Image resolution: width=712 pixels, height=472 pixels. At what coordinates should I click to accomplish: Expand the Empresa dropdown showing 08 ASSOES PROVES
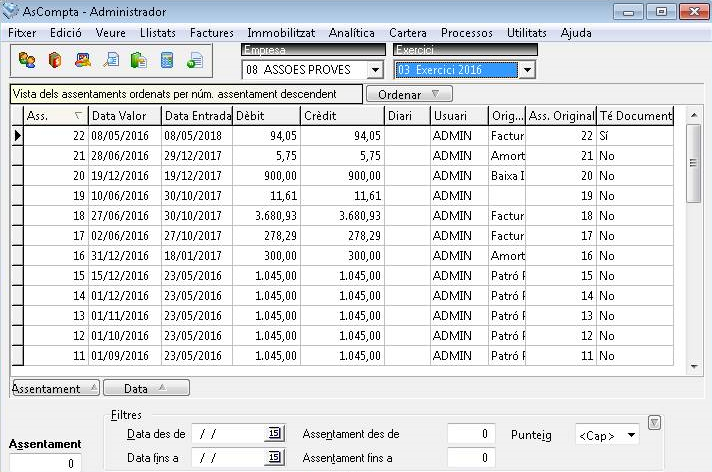click(375, 70)
